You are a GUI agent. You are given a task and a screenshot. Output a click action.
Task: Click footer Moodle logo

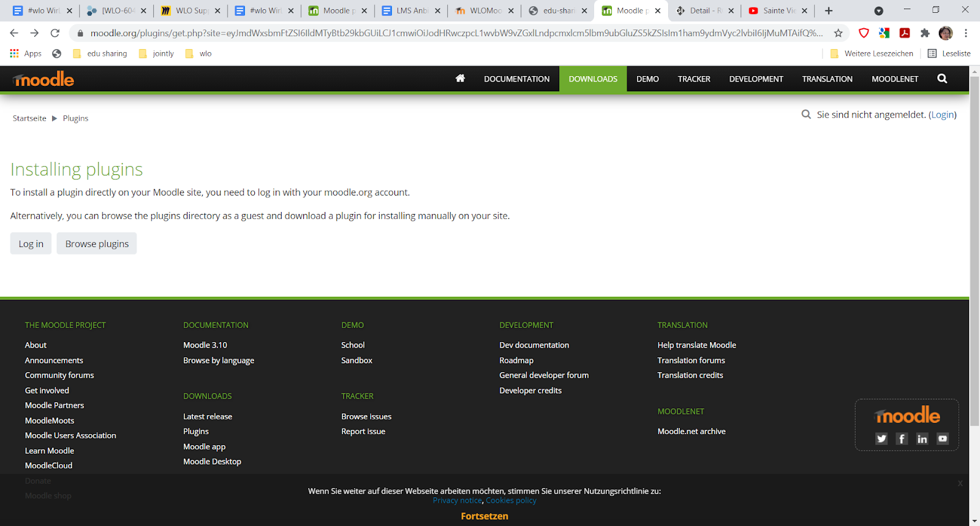pyautogui.click(x=907, y=415)
